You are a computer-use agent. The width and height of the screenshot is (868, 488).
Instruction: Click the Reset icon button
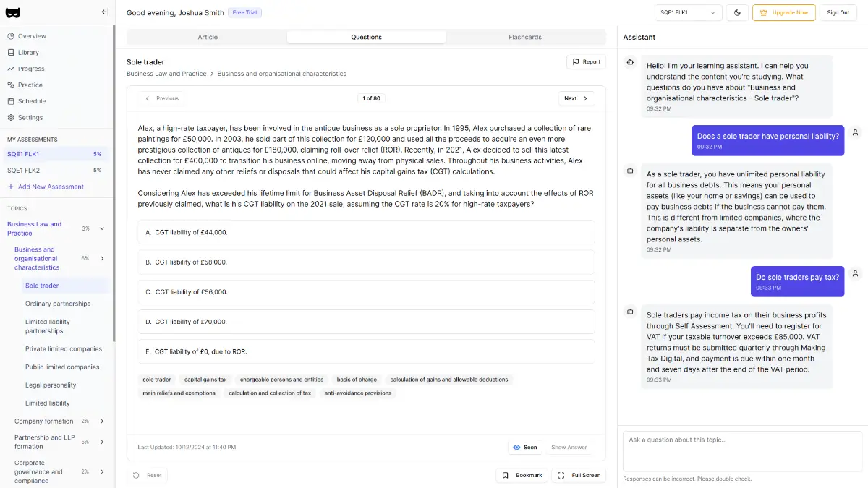click(148, 475)
